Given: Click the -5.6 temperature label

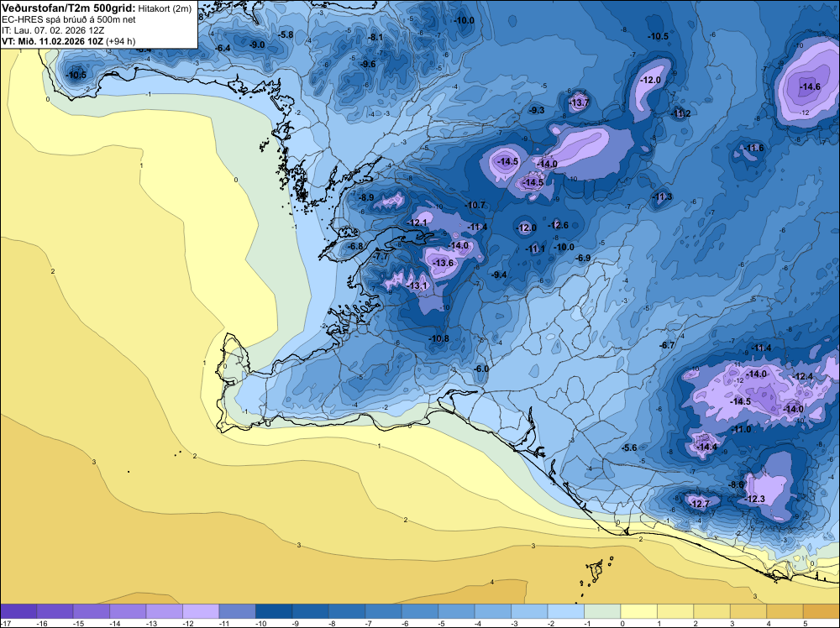Looking at the screenshot, I should tap(629, 447).
